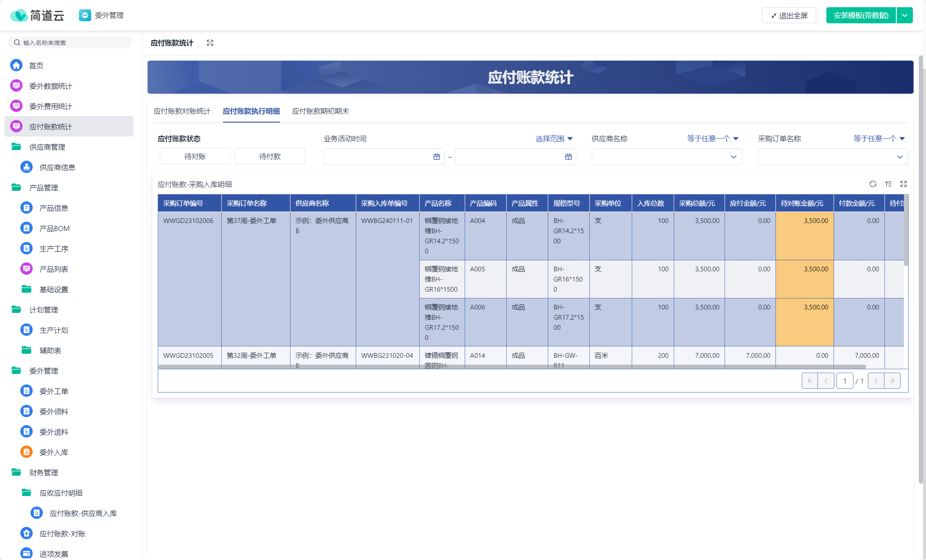Expand the arrow beside 安装模板 button
The width and height of the screenshot is (926, 560).
pos(904,16)
